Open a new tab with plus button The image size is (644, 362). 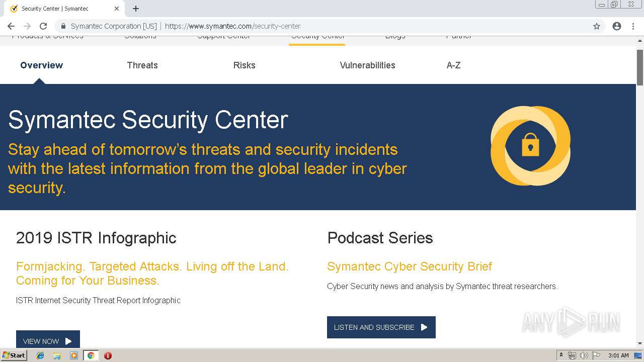pyautogui.click(x=136, y=9)
